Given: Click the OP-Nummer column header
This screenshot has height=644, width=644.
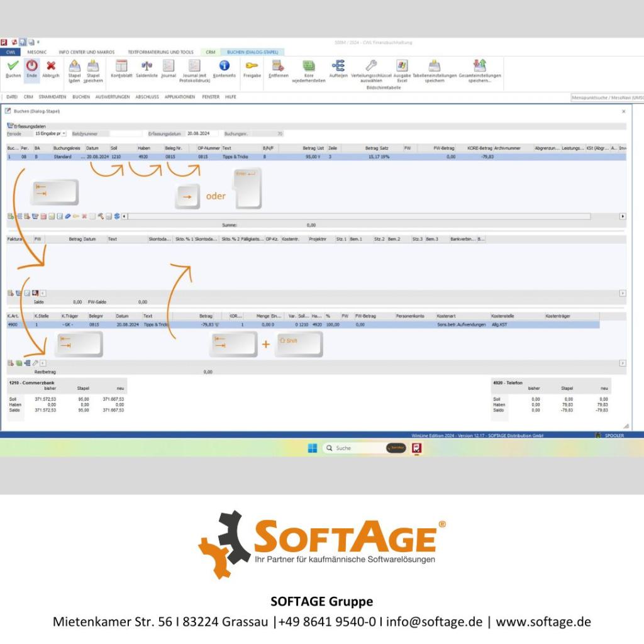Looking at the screenshot, I should (x=209, y=148).
